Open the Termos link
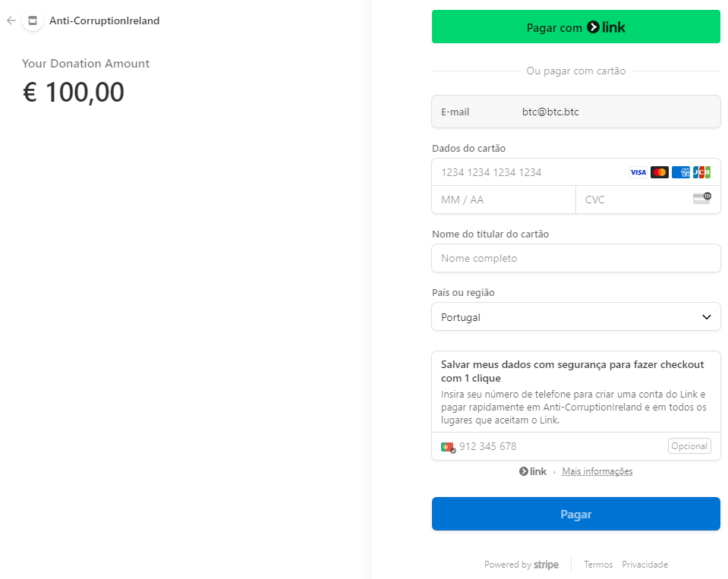The height and width of the screenshot is (579, 728). point(598,565)
